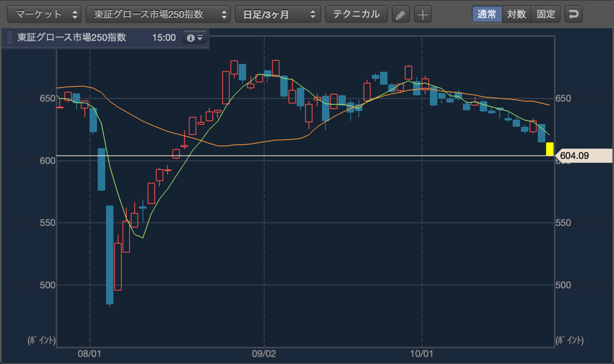Activate the crosshair plus icon
The image size is (614, 364).
tap(423, 14)
